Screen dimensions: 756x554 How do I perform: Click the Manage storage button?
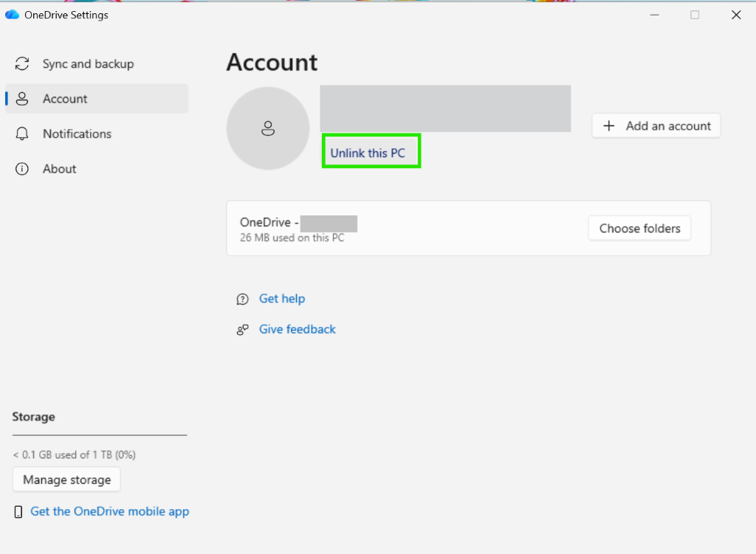click(x=67, y=479)
